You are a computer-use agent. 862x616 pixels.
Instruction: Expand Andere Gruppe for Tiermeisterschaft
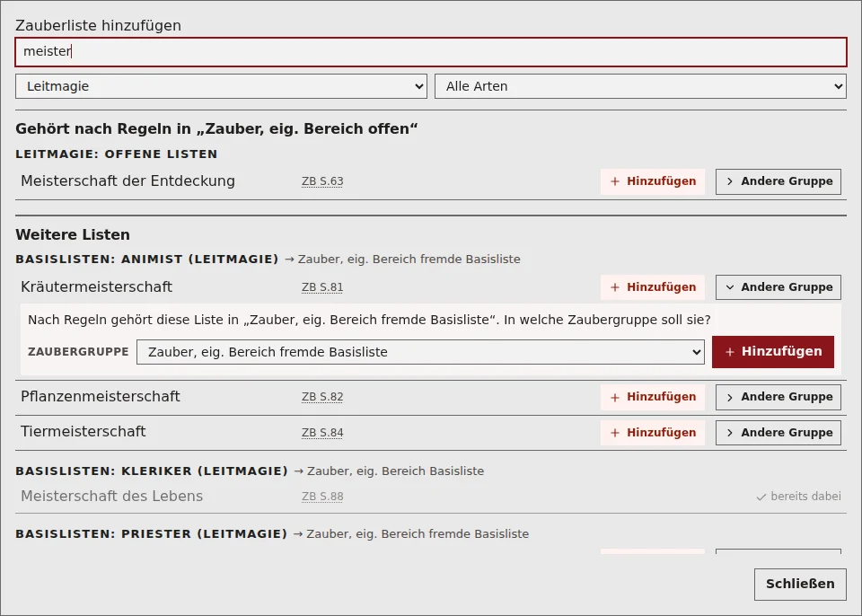tap(778, 433)
